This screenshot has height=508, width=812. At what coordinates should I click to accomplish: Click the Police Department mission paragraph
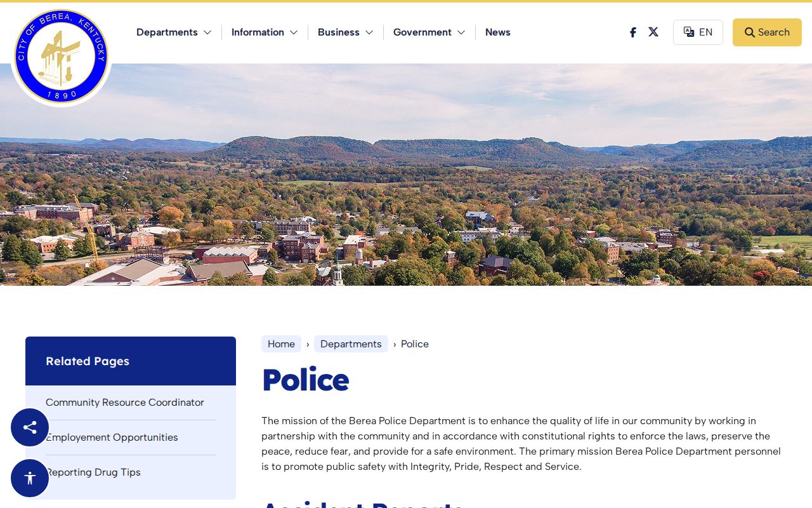(x=521, y=444)
